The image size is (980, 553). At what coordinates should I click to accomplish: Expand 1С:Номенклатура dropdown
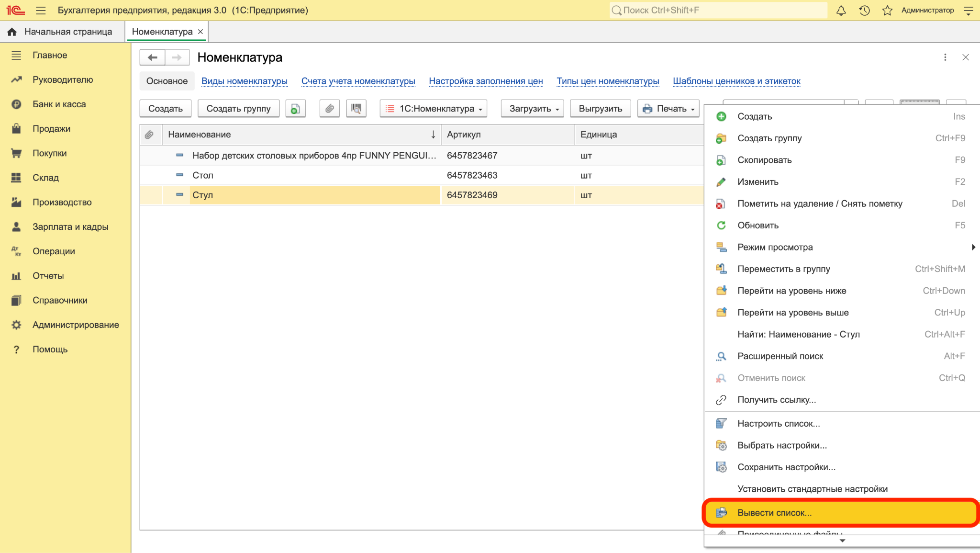click(434, 109)
